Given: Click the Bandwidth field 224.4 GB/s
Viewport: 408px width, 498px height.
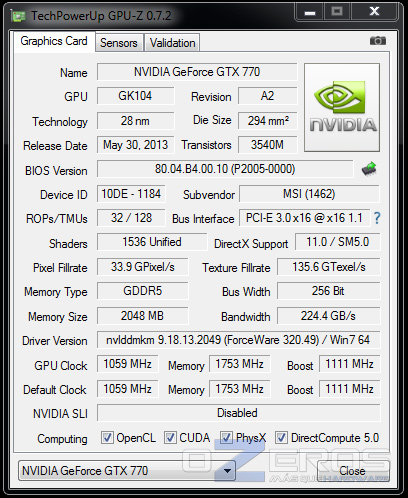Looking at the screenshot, I should pyautogui.click(x=329, y=316).
